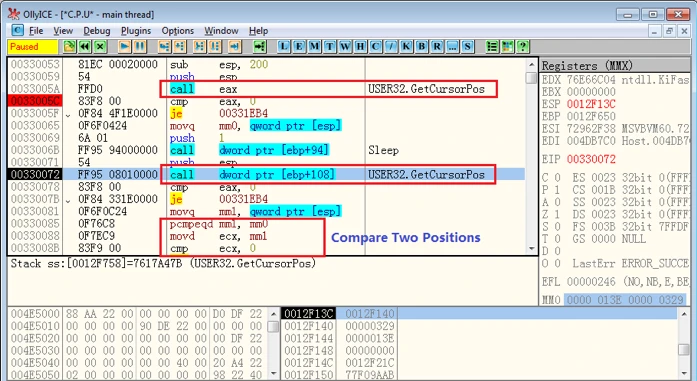Click down arrow of stack pane scrollbar

point(684,373)
